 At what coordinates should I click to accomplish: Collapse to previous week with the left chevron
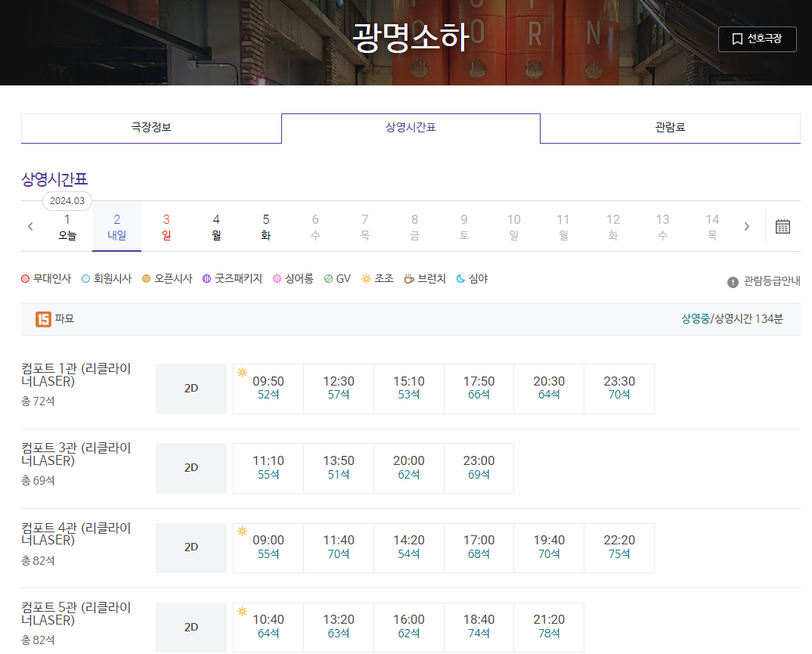tap(29, 226)
